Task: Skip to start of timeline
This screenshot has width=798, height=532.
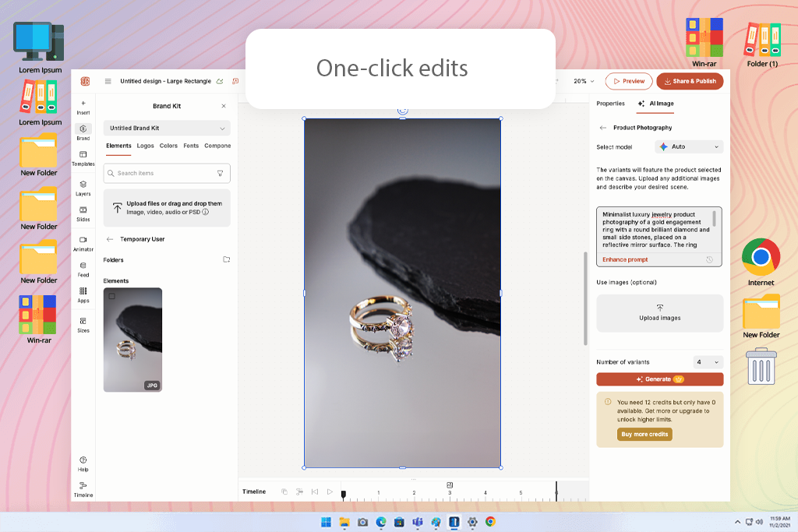Action: click(x=315, y=491)
